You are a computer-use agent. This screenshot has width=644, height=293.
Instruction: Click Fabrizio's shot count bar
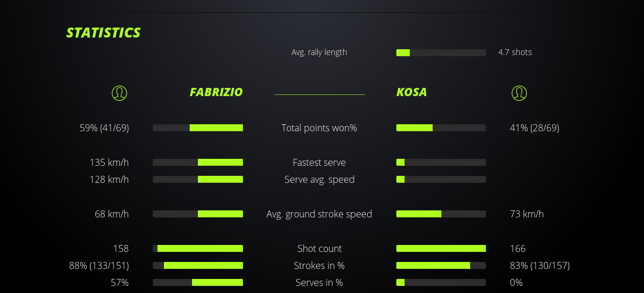tap(198, 248)
